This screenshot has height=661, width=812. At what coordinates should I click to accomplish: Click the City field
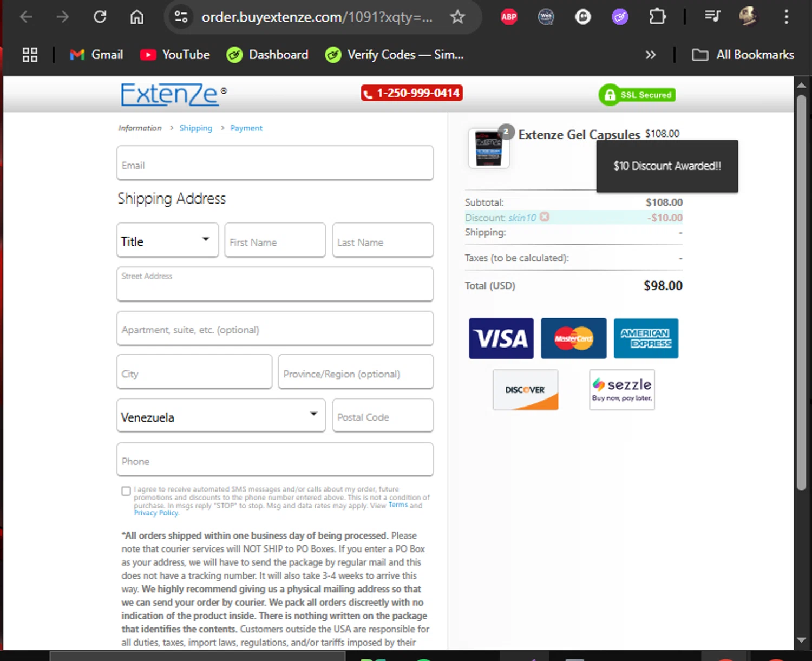pos(194,372)
